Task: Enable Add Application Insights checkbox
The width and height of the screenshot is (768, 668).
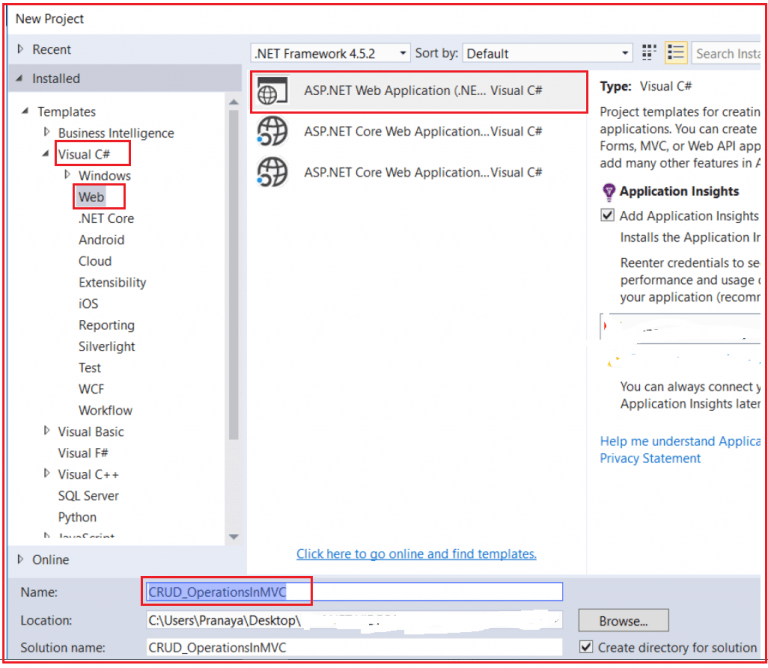Action: coord(608,216)
